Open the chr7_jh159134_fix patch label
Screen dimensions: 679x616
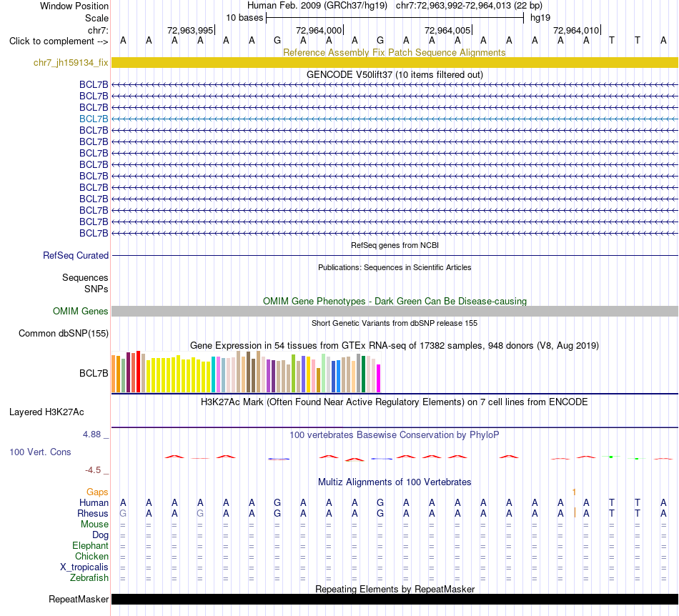click(71, 62)
